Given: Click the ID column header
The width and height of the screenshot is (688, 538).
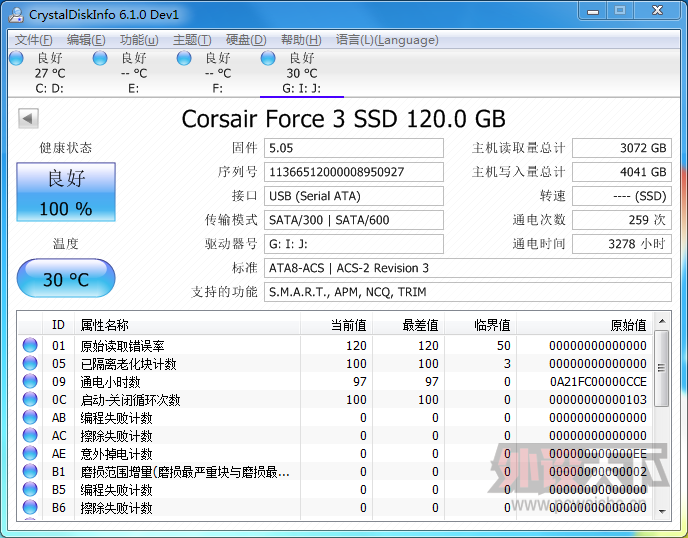Looking at the screenshot, I should pos(58,325).
